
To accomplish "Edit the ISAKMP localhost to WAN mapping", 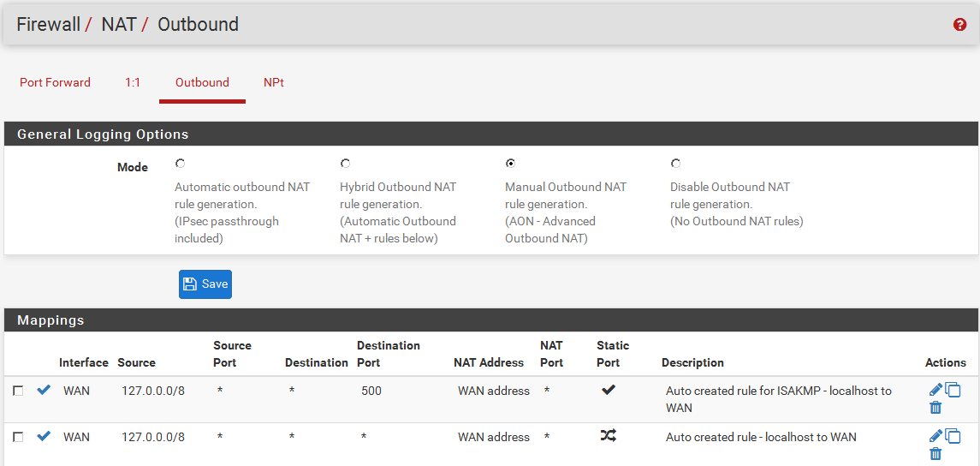I will pyautogui.click(x=935, y=391).
